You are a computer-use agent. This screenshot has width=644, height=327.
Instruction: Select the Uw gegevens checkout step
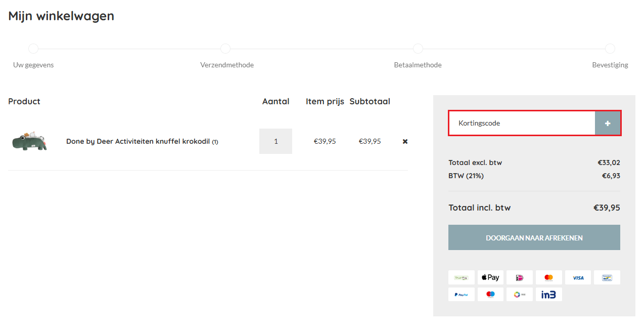[33, 49]
